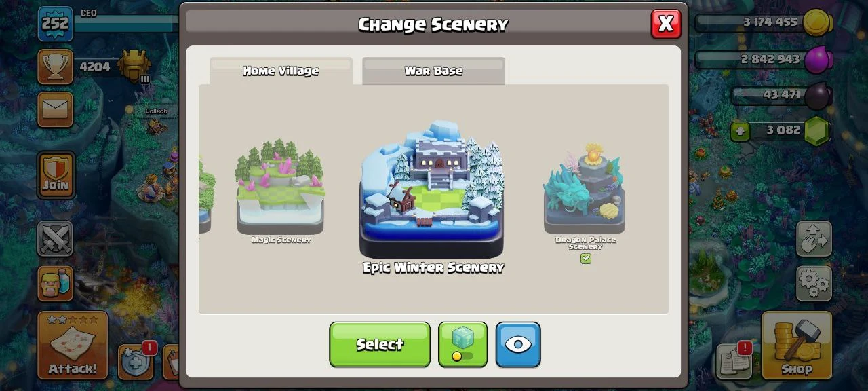Switch to the War Base tab

(x=433, y=71)
